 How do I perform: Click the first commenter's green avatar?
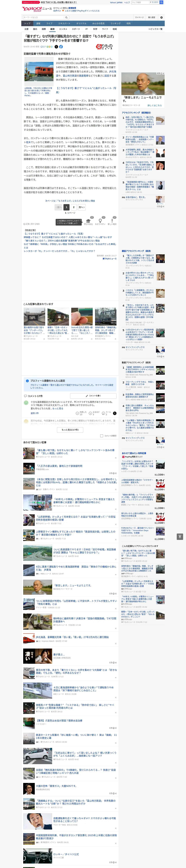point(26,403)
